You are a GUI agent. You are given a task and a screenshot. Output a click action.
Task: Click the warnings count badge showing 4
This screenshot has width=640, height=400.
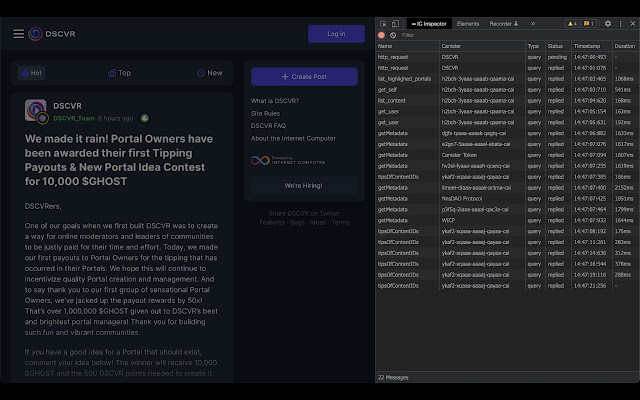tap(572, 24)
